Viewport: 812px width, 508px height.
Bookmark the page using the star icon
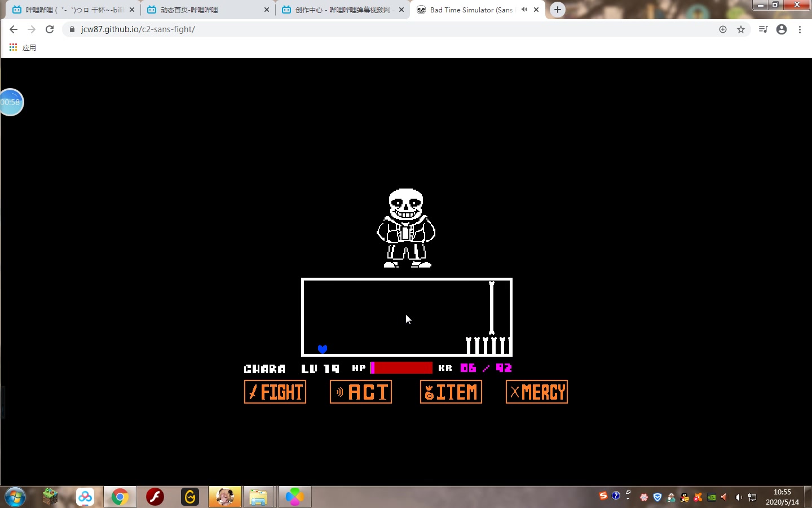click(740, 29)
